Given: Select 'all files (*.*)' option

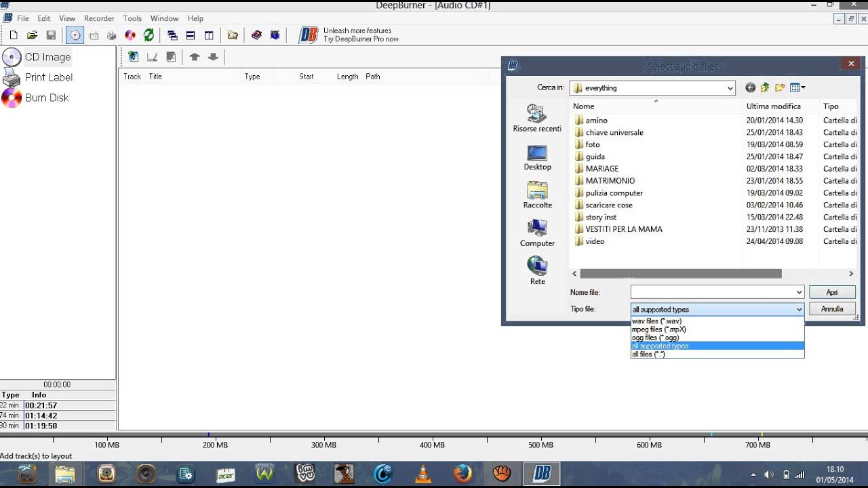Looking at the screenshot, I should tap(717, 354).
